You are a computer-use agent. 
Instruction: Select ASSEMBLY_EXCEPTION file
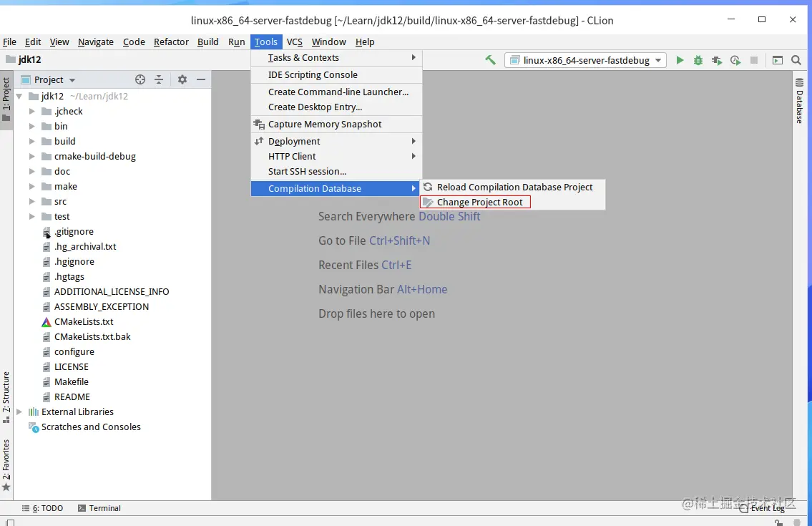coord(101,307)
